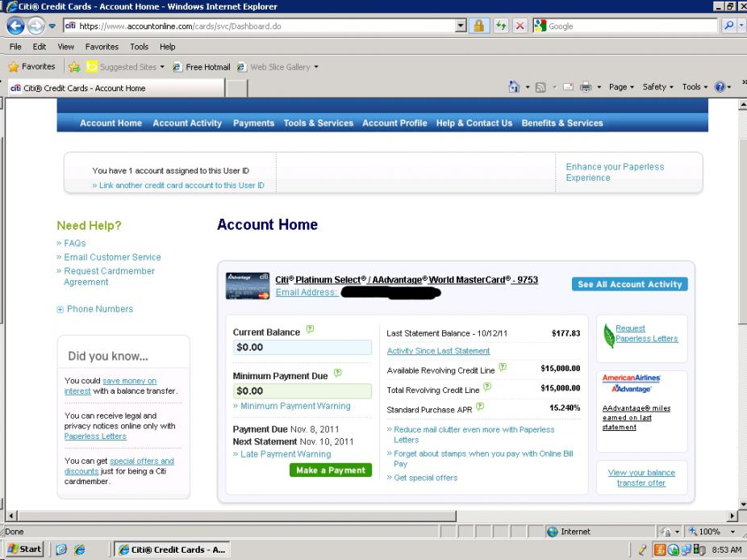
Task: Click See All Account Activity button
Action: [x=629, y=284]
